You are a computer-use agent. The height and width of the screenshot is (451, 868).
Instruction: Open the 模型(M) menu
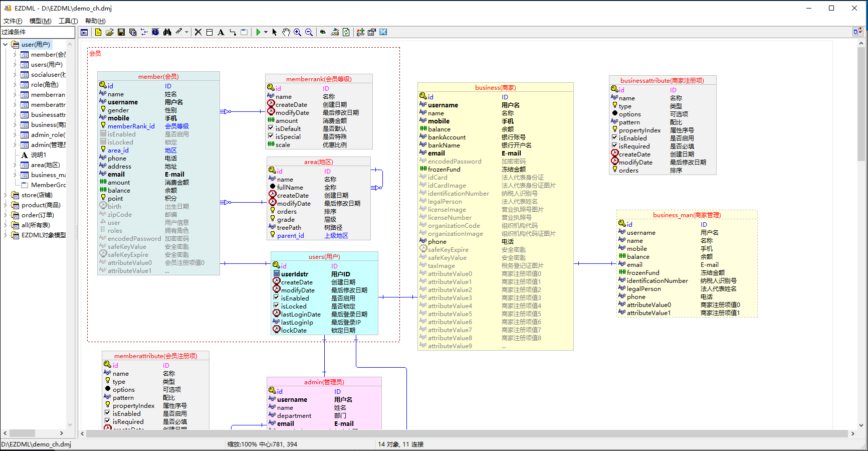pos(40,21)
